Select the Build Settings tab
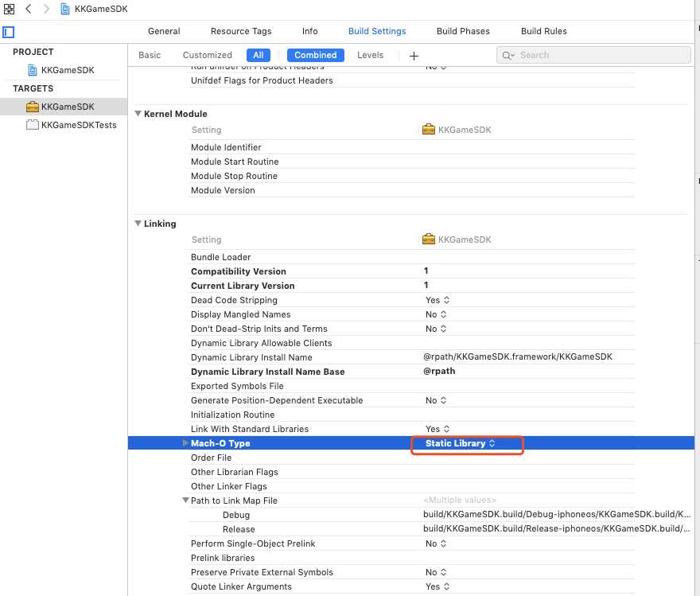 point(377,31)
